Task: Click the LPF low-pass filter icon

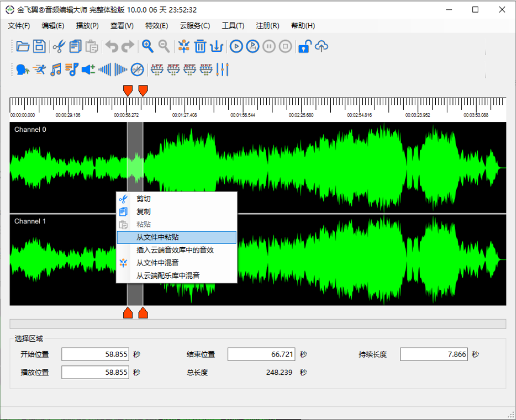Action: (157, 69)
